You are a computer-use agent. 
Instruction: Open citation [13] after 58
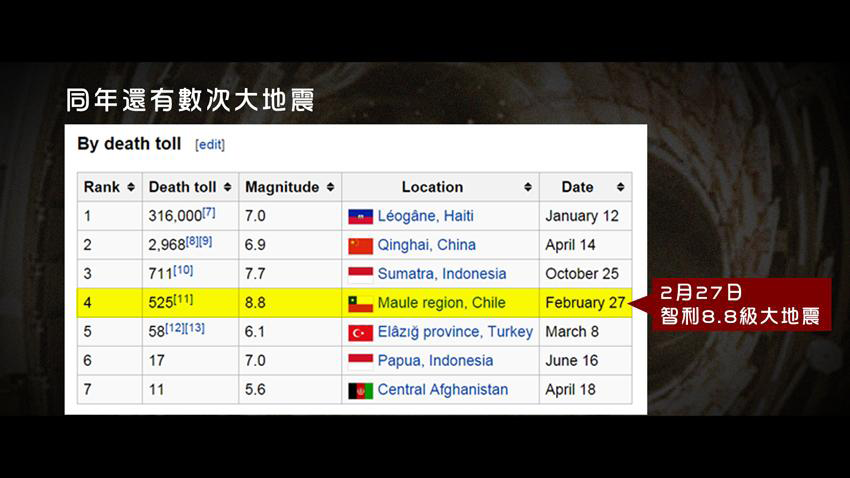[x=195, y=328]
